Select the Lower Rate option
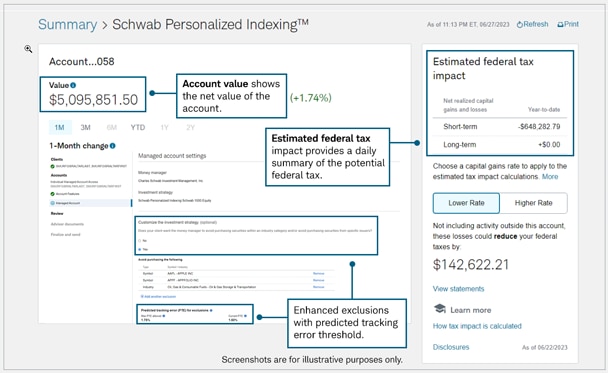This screenshot has height=373, width=608. tap(466, 203)
